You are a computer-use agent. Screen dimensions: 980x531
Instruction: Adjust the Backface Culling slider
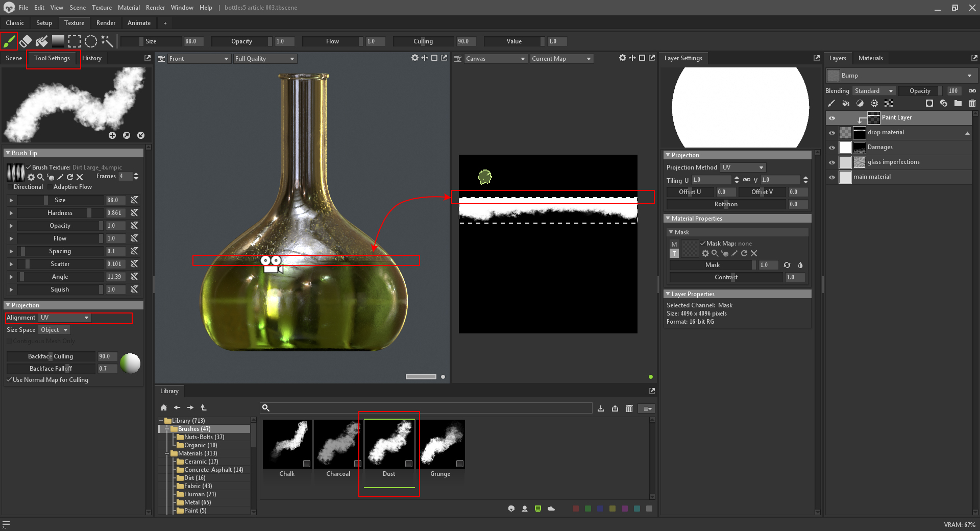pyautogui.click(x=51, y=356)
